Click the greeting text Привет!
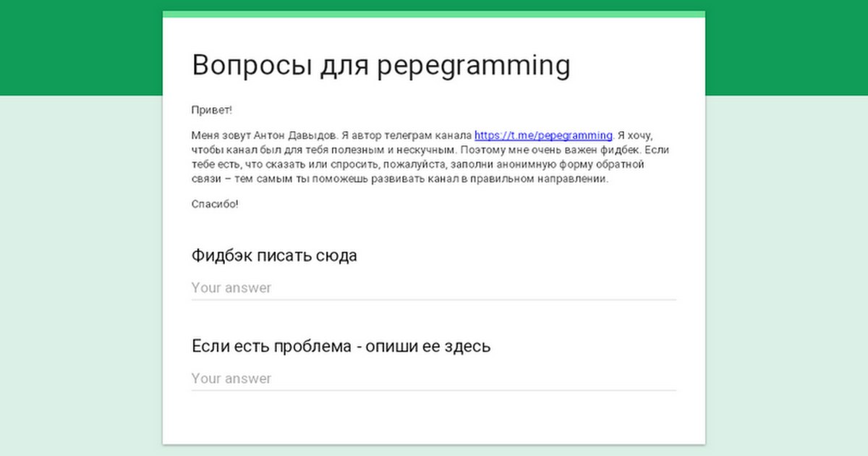This screenshot has height=456, width=868. click(x=212, y=110)
